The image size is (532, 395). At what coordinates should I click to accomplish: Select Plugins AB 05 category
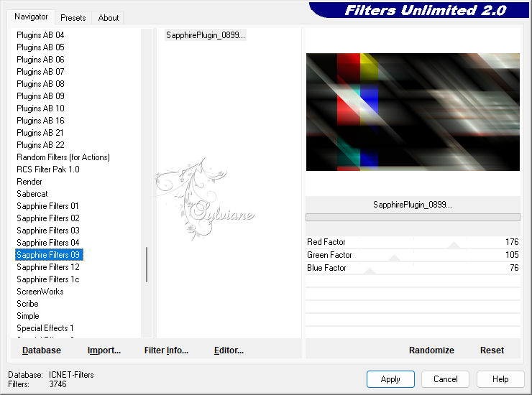point(40,47)
